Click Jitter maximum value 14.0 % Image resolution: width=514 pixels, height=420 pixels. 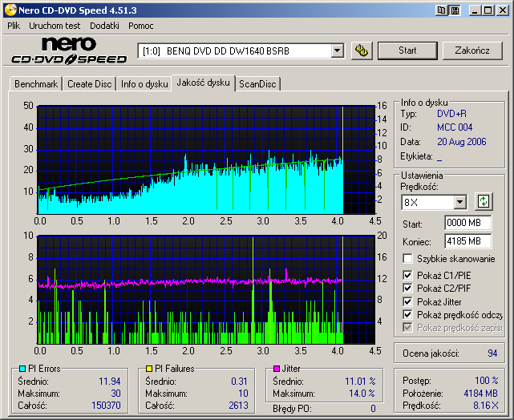(x=362, y=394)
